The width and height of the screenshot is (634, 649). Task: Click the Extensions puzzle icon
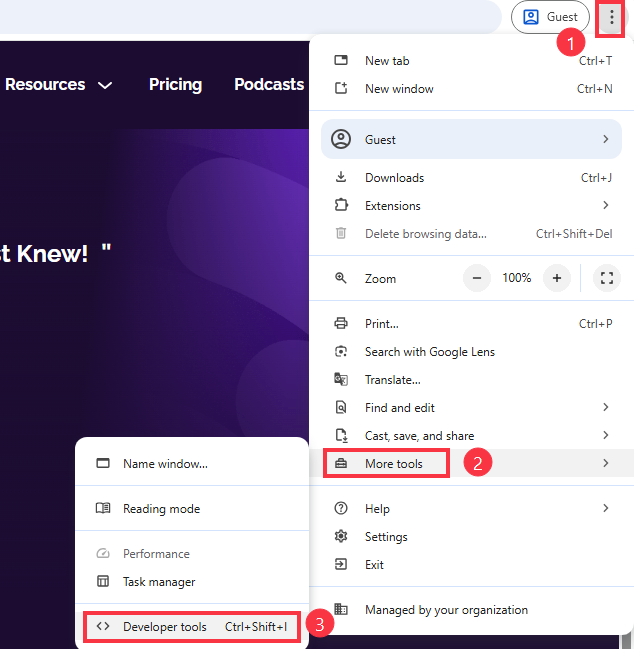(341, 205)
